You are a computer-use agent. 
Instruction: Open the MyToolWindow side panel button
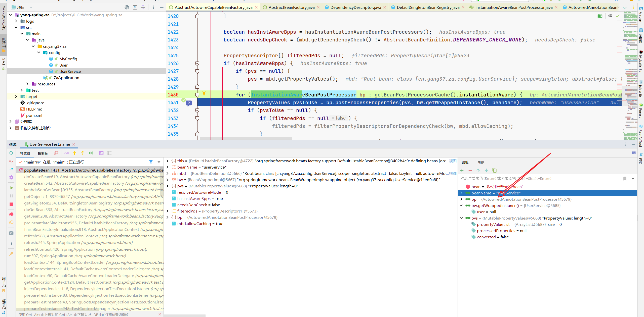[x=4, y=18]
